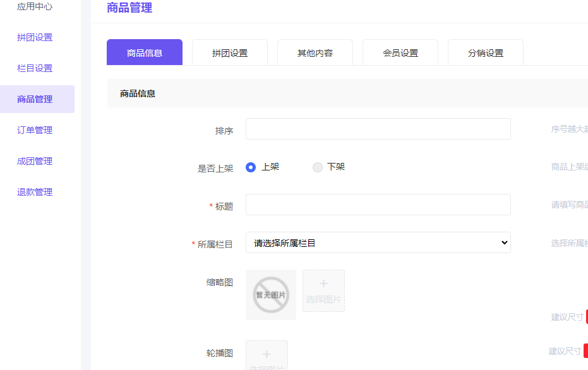Screen dimensions: 588x370
Task: Open 退款管理 in the sidebar
Action: tap(35, 192)
